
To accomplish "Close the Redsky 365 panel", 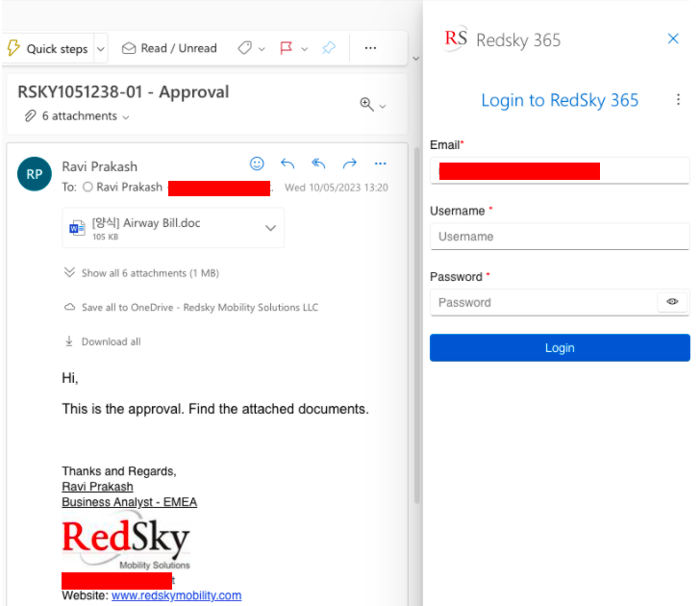I will 673,38.
